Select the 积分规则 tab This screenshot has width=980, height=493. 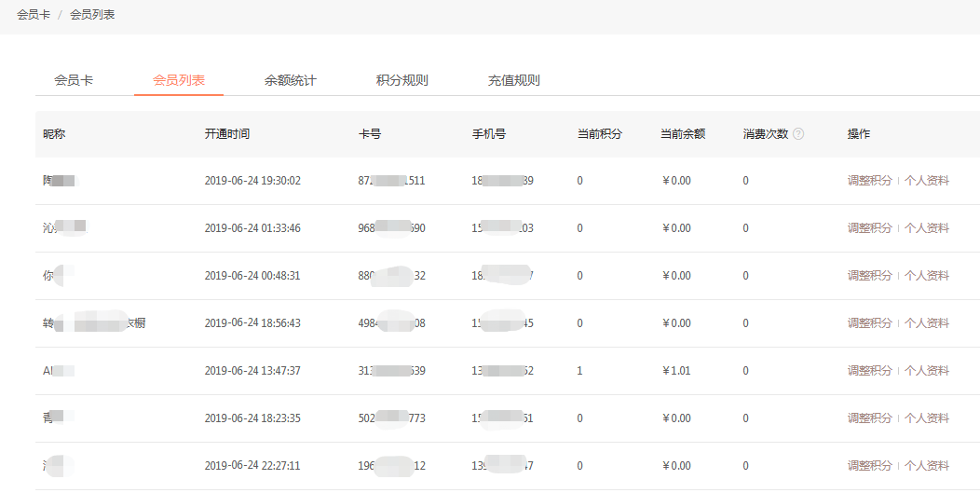click(x=402, y=80)
